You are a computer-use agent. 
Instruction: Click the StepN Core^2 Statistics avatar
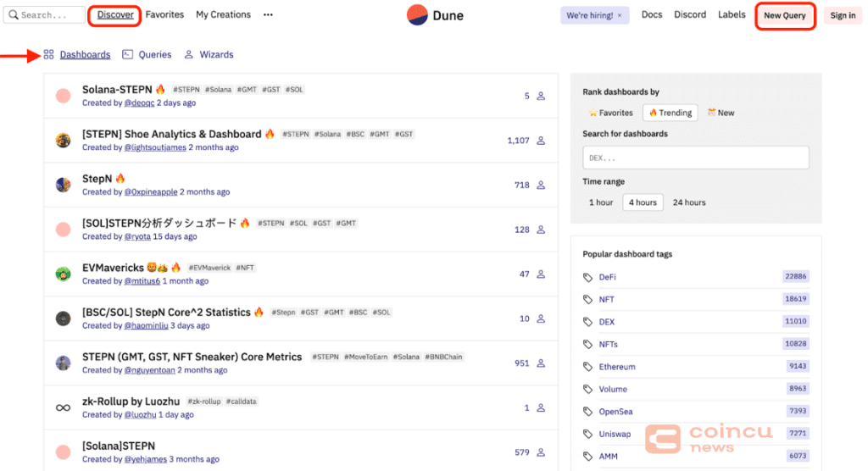(x=63, y=319)
